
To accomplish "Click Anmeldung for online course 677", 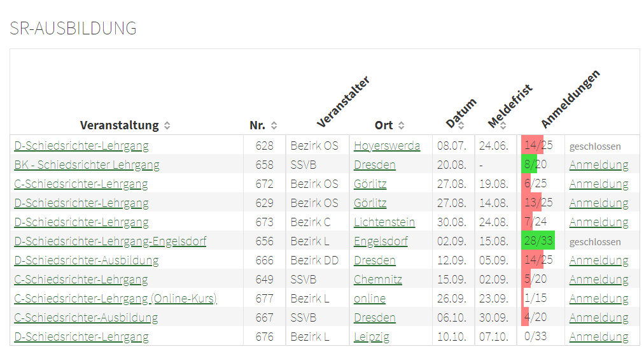I will pyautogui.click(x=599, y=299).
